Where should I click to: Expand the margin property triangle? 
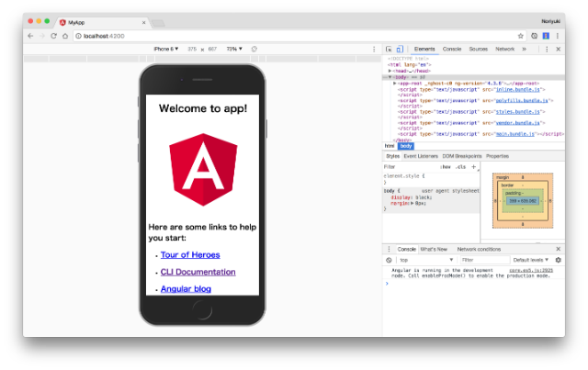click(413, 203)
